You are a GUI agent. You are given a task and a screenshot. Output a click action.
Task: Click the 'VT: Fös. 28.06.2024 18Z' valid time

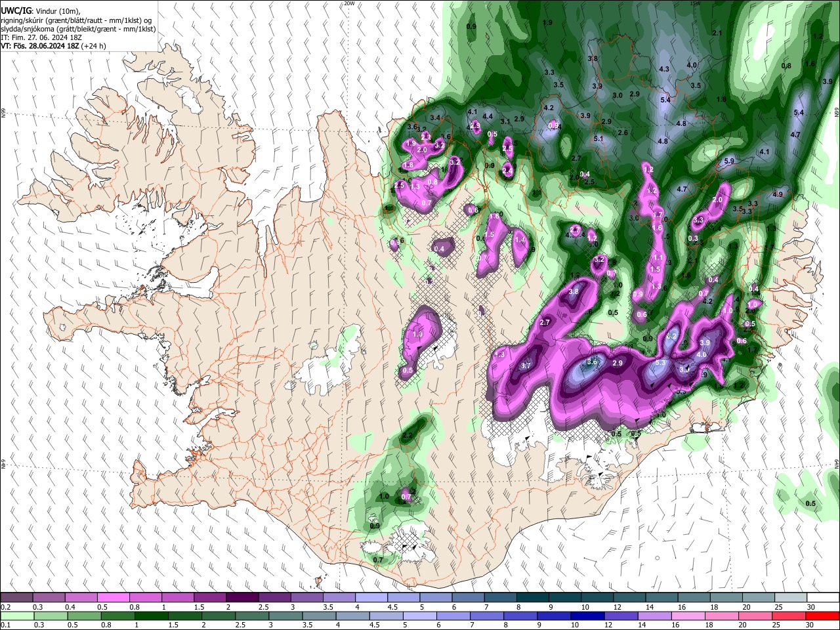(x=40, y=46)
